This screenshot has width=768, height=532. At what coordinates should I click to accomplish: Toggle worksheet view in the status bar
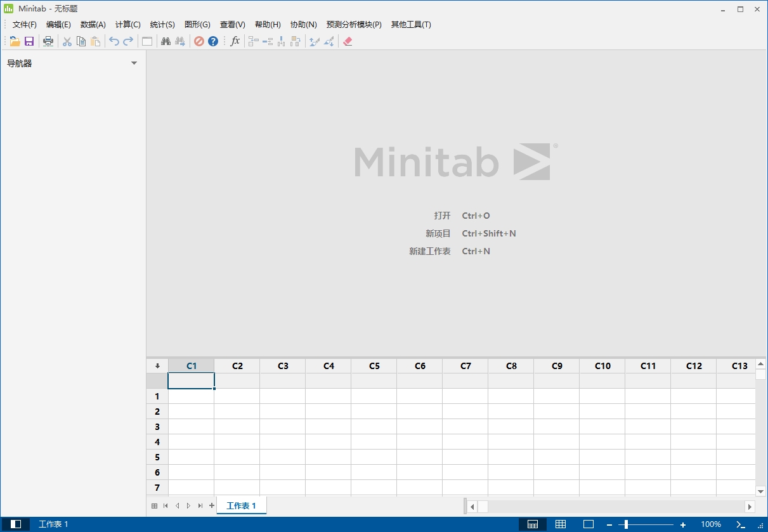click(x=533, y=524)
